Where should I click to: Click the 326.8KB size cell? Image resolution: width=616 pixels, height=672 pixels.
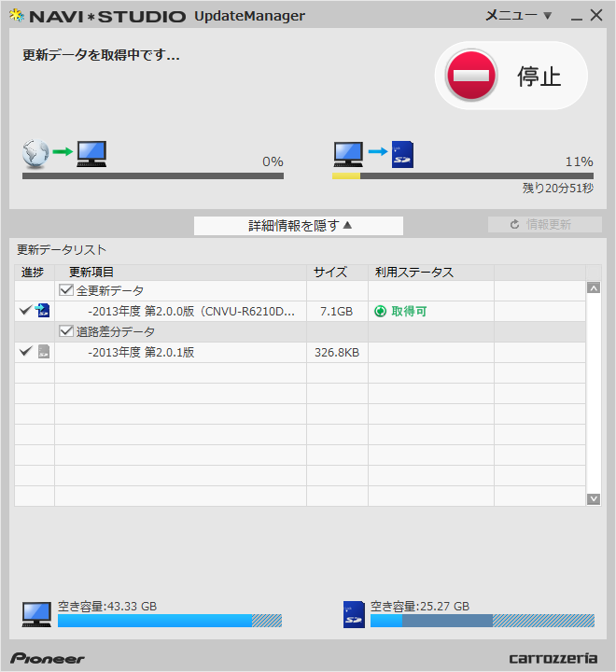[x=337, y=353]
